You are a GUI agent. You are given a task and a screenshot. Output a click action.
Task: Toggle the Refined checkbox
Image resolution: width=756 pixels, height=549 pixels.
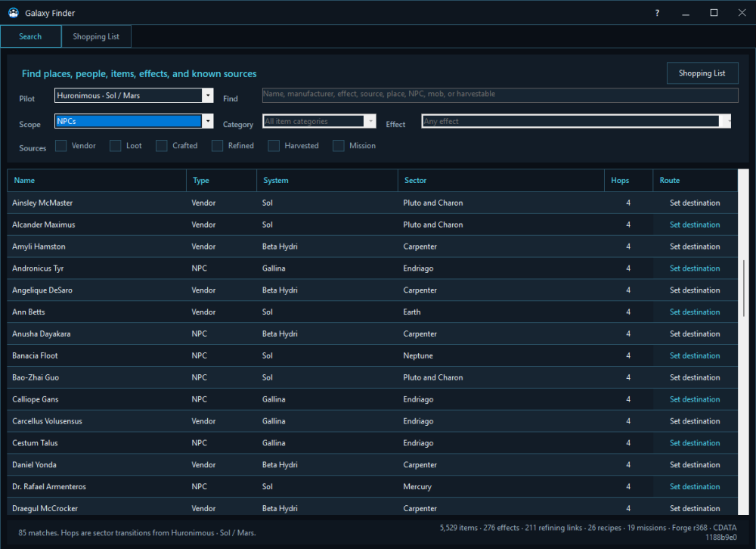[x=218, y=146]
